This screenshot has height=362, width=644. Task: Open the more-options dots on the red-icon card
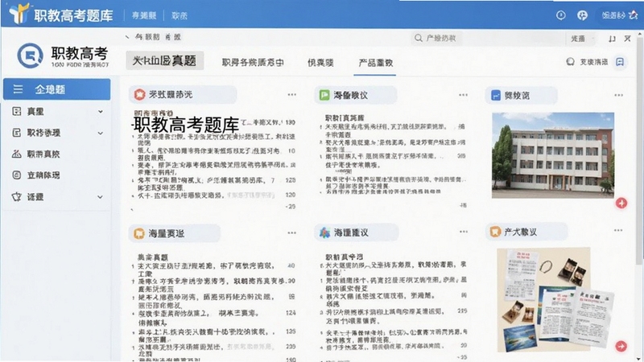[x=291, y=95]
